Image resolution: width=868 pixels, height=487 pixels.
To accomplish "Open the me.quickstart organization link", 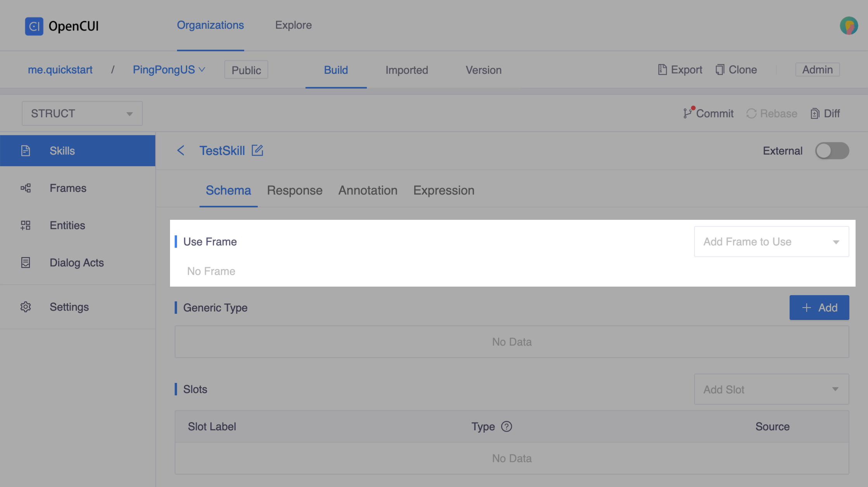I will (x=60, y=70).
